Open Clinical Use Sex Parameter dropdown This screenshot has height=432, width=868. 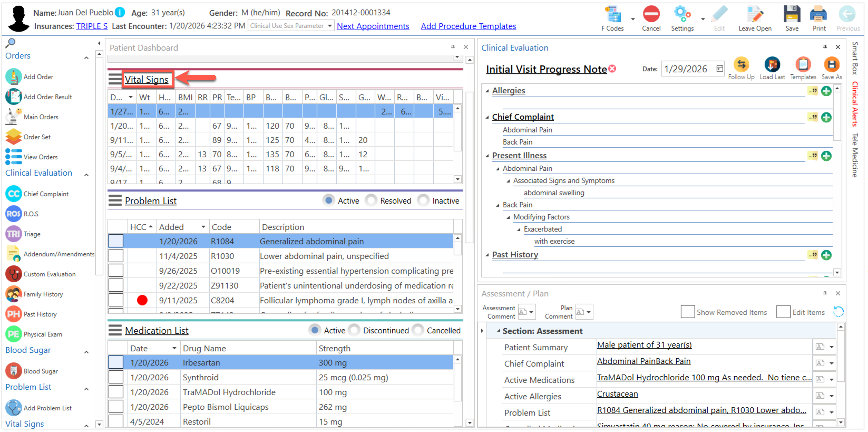[x=330, y=26]
